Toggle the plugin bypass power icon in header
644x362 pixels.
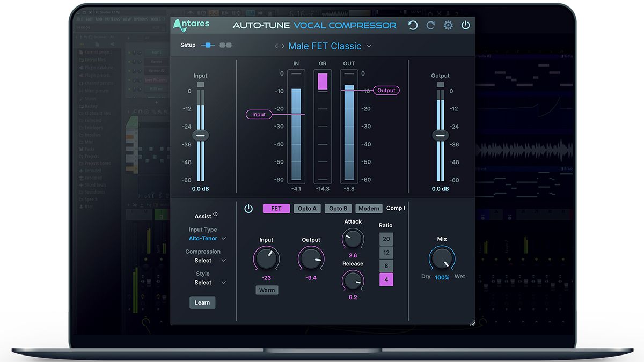(x=465, y=25)
